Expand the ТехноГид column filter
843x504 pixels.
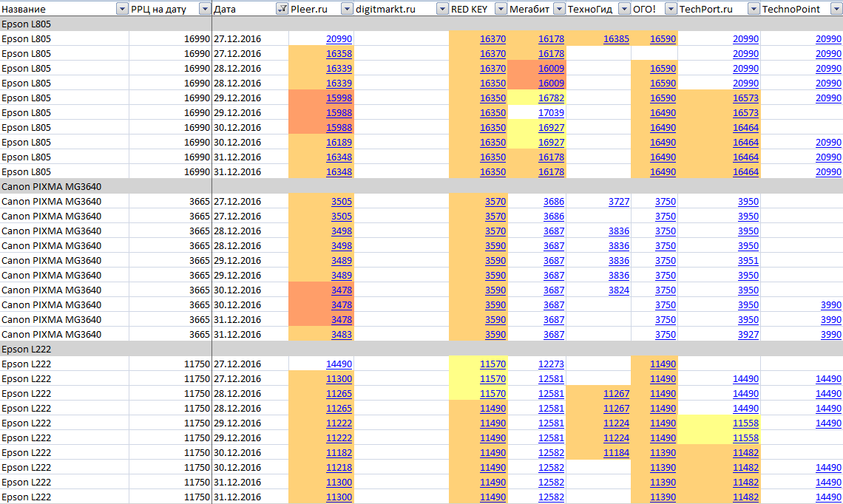624,9
